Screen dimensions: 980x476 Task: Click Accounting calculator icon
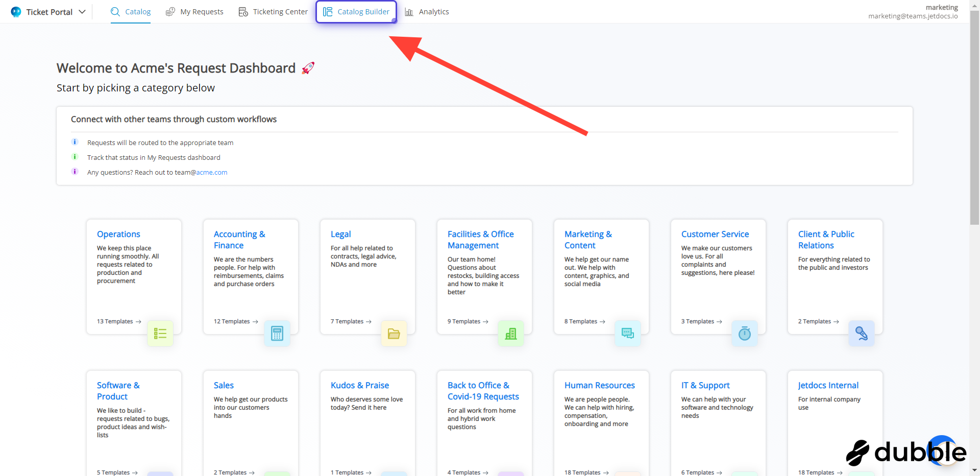click(277, 334)
